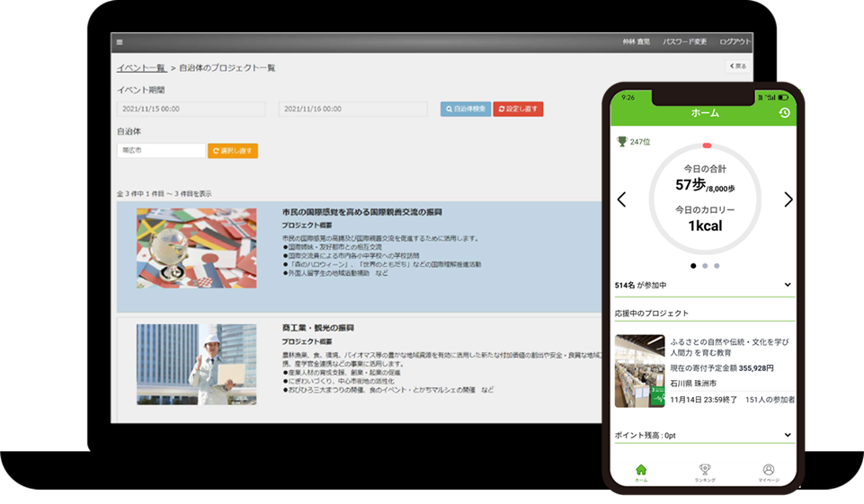Click the event start date field 2021/11/15
Screen dimensions: 864x504
tap(191, 109)
